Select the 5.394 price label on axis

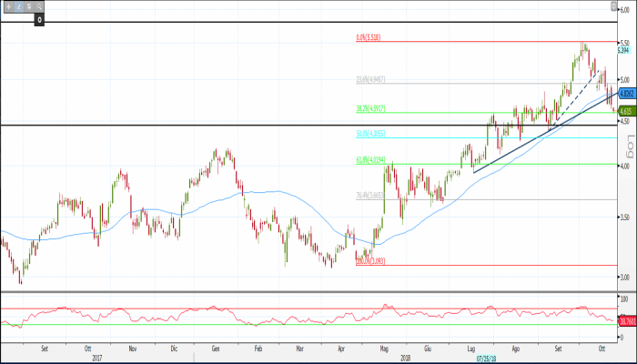[624, 51]
